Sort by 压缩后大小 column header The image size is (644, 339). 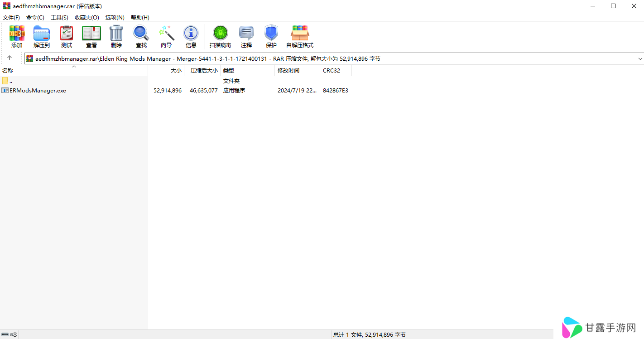point(202,70)
